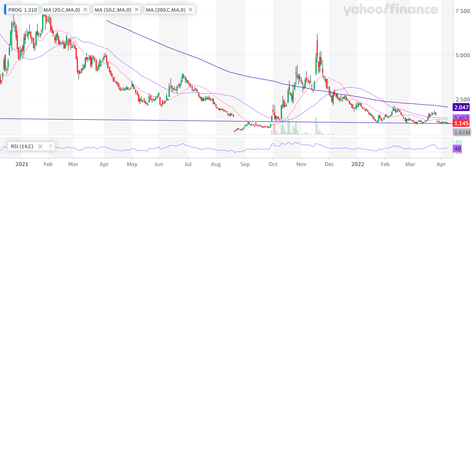
Task: Click the 7.500 price axis label
Action: pos(463,11)
